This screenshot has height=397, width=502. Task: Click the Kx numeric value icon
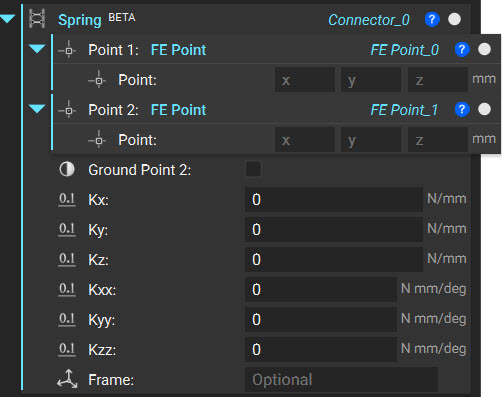(67, 199)
